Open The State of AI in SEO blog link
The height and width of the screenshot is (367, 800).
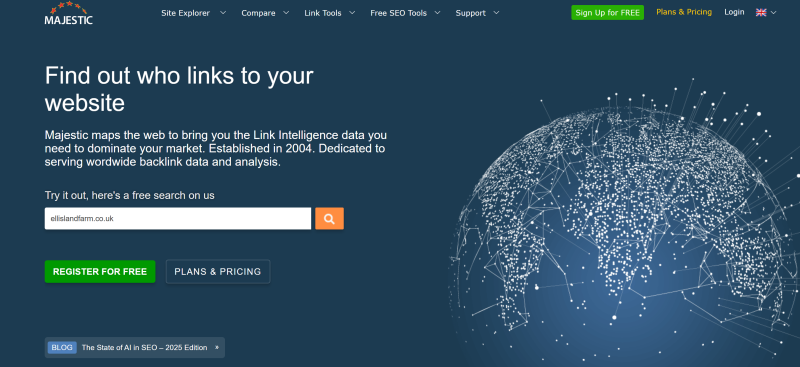144,348
